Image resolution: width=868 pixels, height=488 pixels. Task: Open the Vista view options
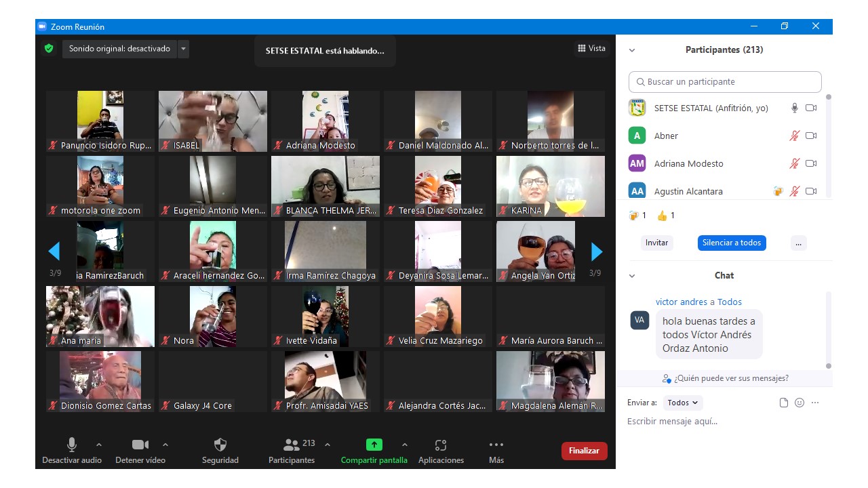point(591,48)
